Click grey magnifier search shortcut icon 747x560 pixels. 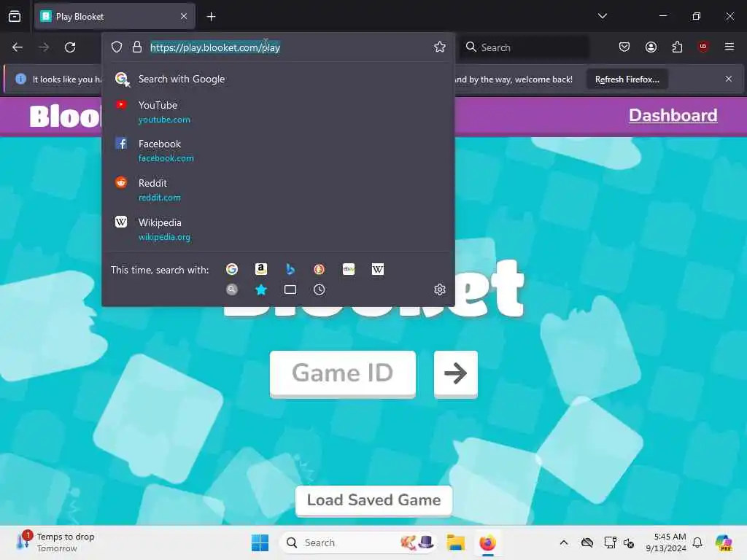(x=232, y=289)
